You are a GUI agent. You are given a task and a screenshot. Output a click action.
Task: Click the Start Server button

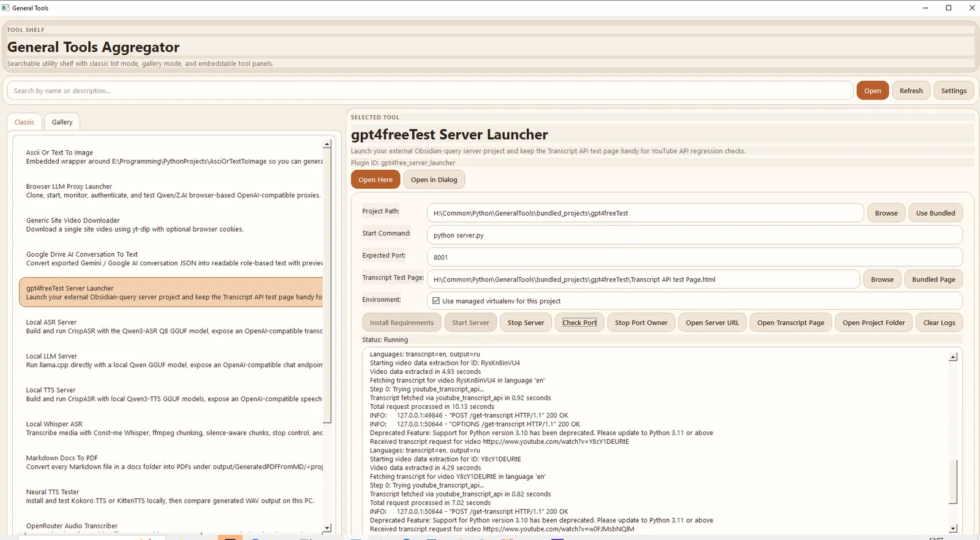tap(470, 322)
